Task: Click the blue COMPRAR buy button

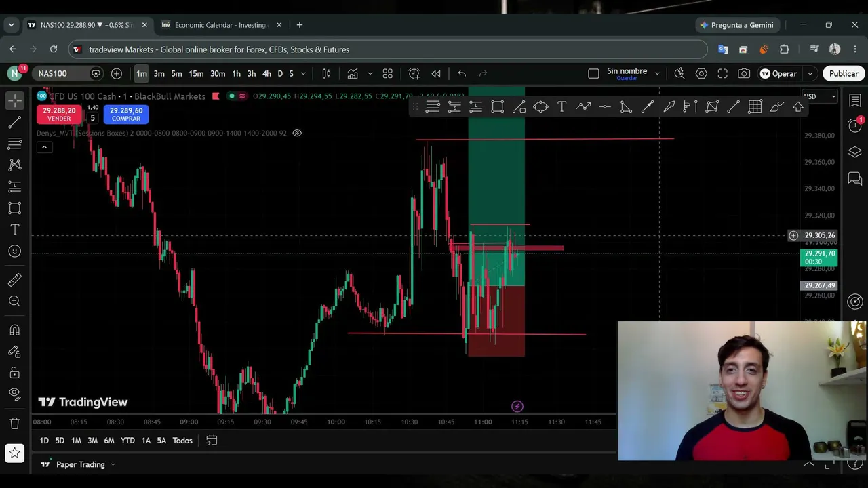Action: point(126,114)
